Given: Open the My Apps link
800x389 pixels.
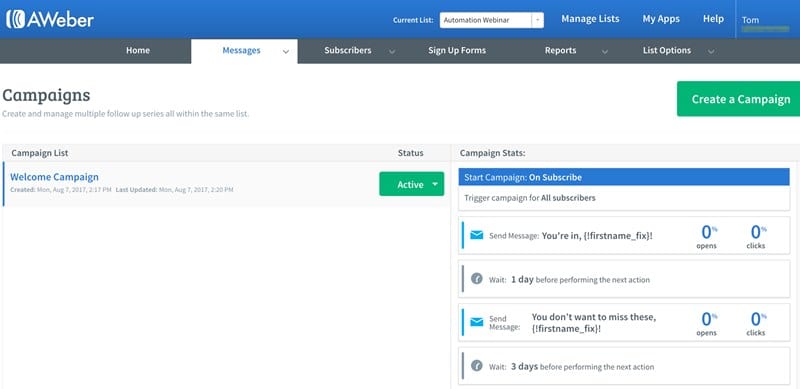Looking at the screenshot, I should point(661,19).
